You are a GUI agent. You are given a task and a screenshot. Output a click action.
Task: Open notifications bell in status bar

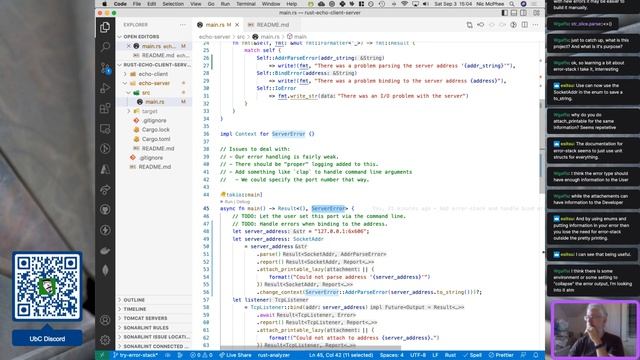pyautogui.click(x=536, y=355)
